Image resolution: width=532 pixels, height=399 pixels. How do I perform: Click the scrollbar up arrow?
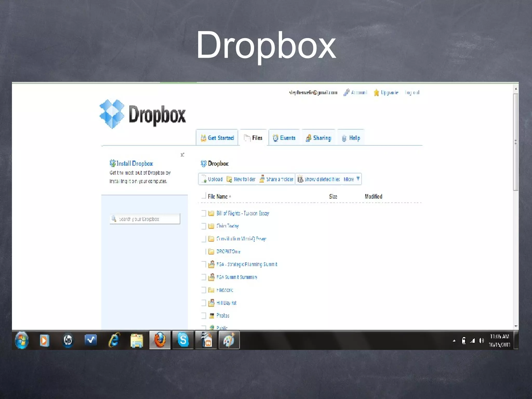[x=516, y=89]
